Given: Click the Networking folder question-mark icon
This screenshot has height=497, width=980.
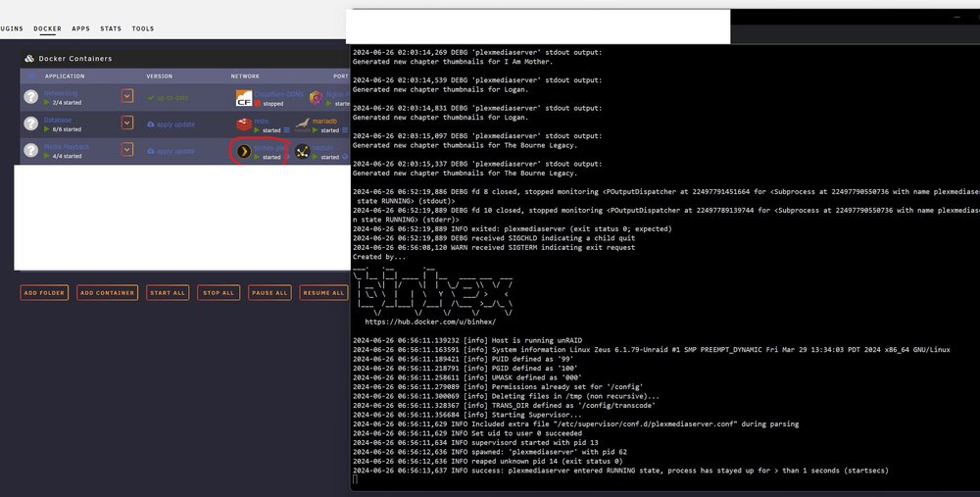Looking at the screenshot, I should coord(30,97).
